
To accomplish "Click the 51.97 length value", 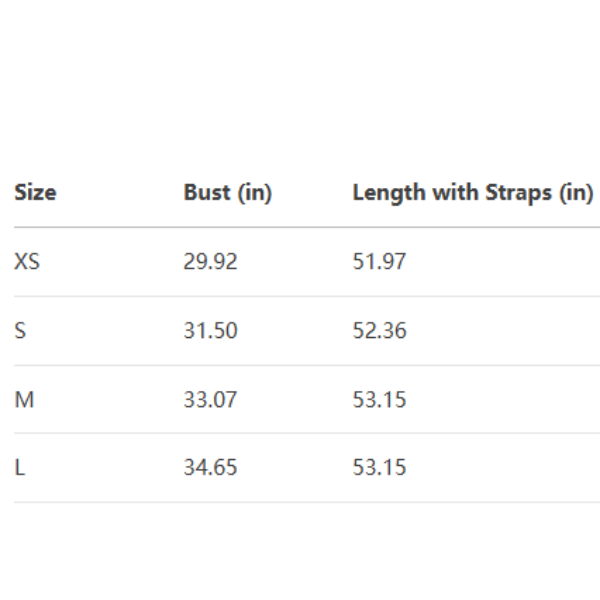I will point(379,262).
